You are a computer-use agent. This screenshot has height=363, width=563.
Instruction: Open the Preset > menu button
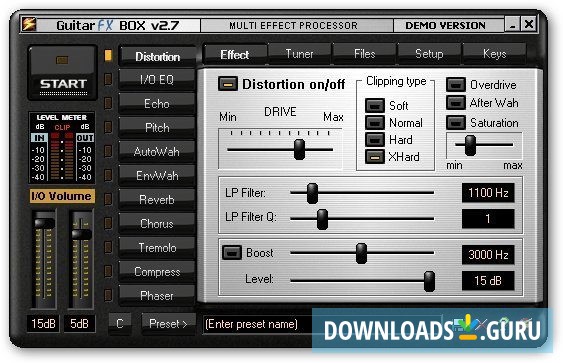pos(168,324)
